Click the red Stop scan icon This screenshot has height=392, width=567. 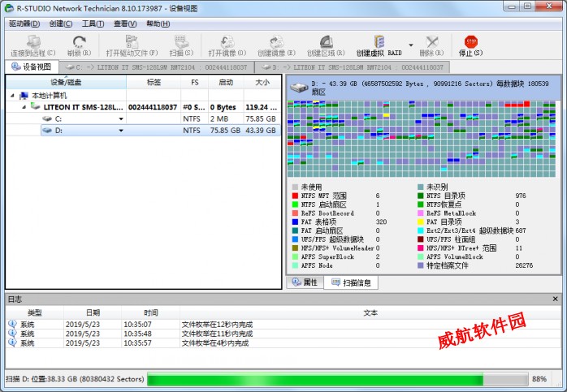click(471, 42)
